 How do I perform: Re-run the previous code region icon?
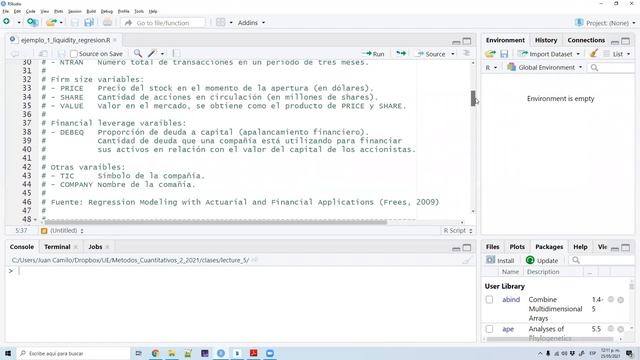(401, 53)
